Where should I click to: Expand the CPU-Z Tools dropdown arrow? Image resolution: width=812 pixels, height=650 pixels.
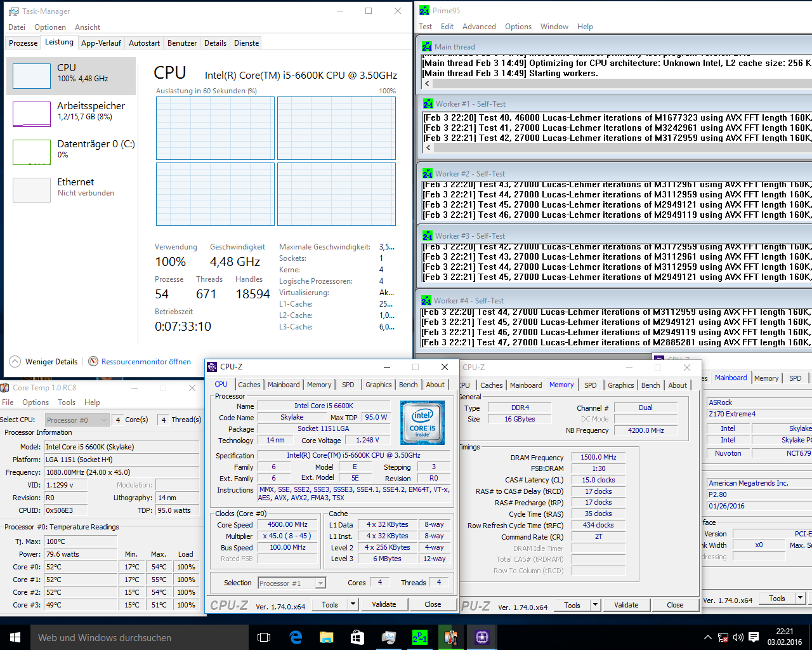pos(353,604)
